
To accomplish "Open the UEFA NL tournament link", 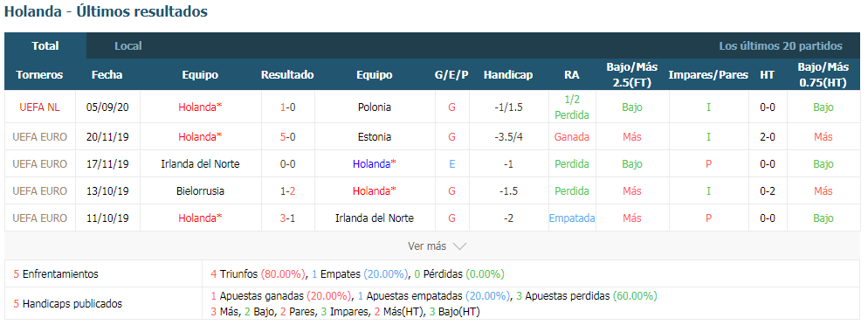I will point(39,107).
